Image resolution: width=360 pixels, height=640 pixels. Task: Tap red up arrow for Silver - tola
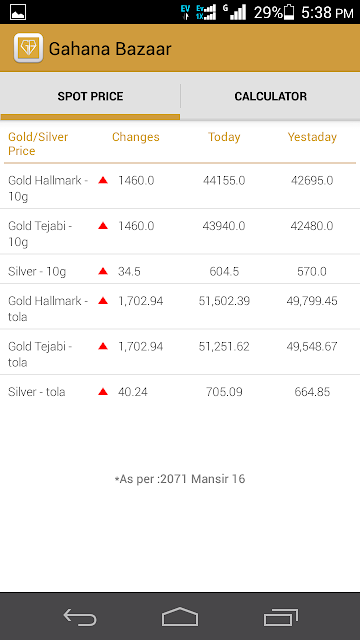tap(103, 392)
